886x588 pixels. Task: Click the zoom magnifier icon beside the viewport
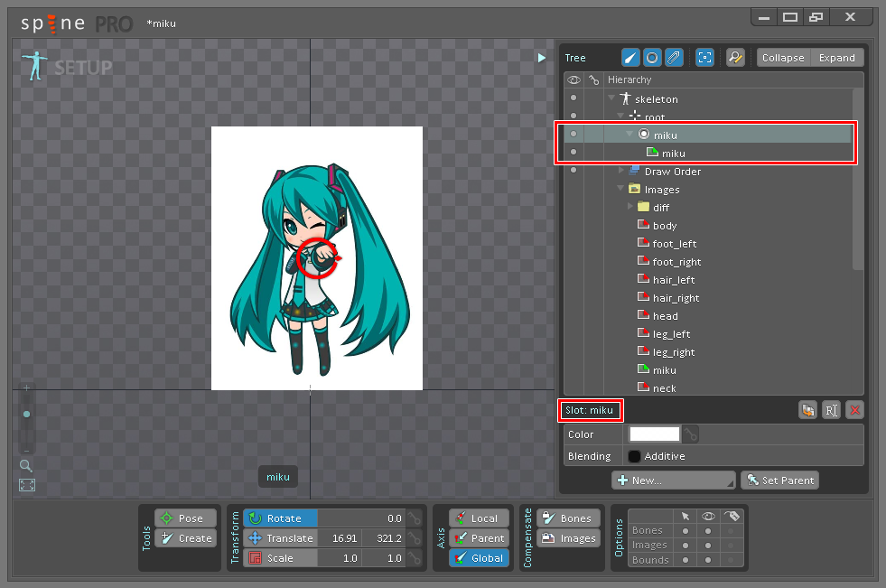pyautogui.click(x=26, y=465)
